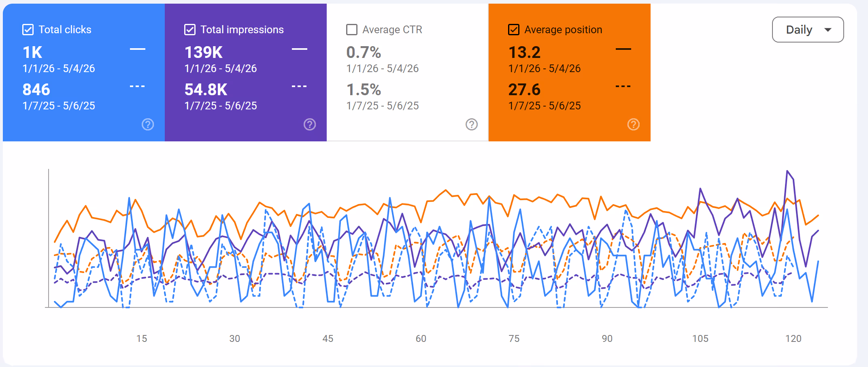Click the chart x-axis label 60
The height and width of the screenshot is (367, 868).
coord(421,339)
